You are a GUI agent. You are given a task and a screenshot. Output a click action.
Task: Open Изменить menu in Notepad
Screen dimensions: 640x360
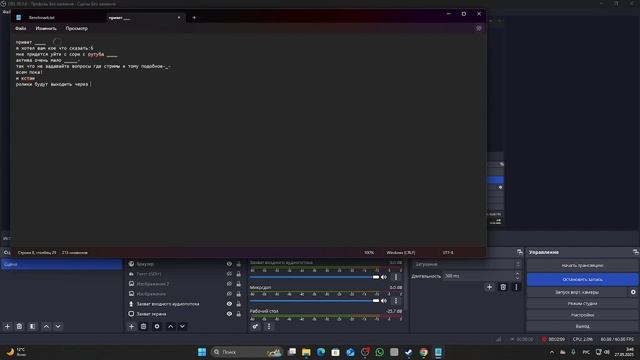point(46,29)
